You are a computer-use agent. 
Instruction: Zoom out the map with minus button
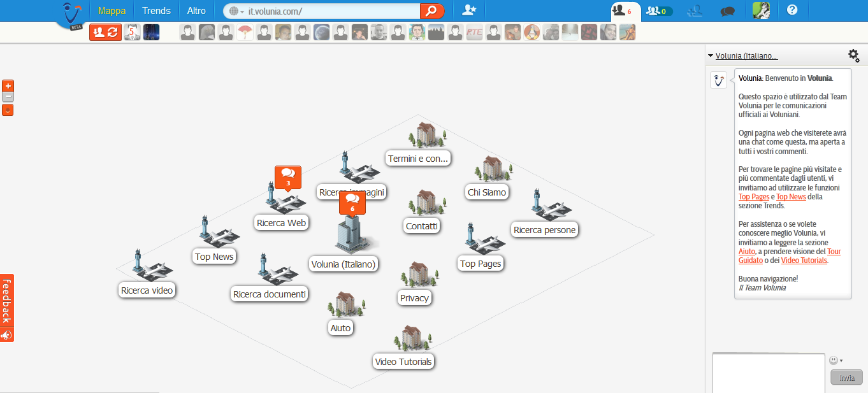[8, 97]
